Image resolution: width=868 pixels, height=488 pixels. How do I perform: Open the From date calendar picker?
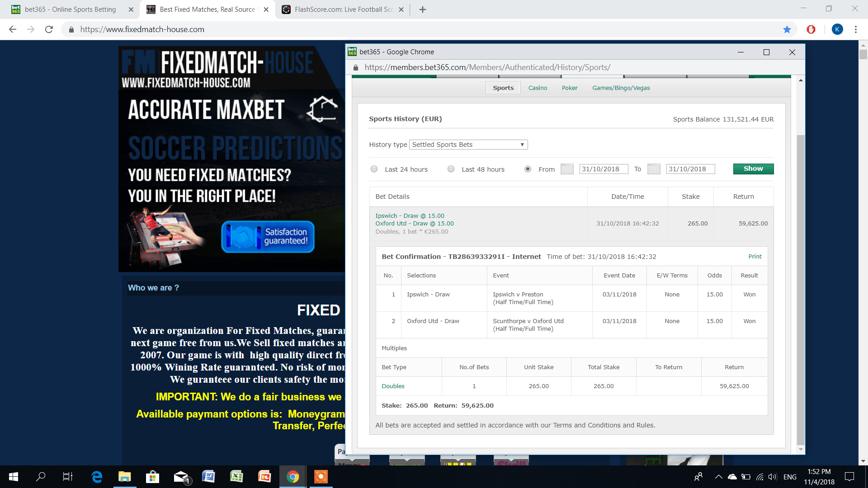pos(567,169)
